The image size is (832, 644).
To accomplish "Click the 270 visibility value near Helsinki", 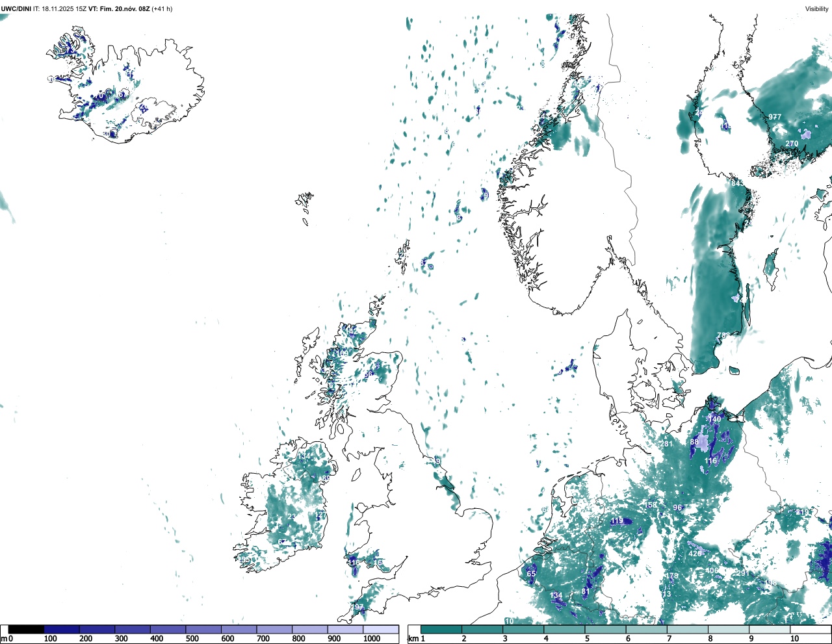I will coord(792,144).
